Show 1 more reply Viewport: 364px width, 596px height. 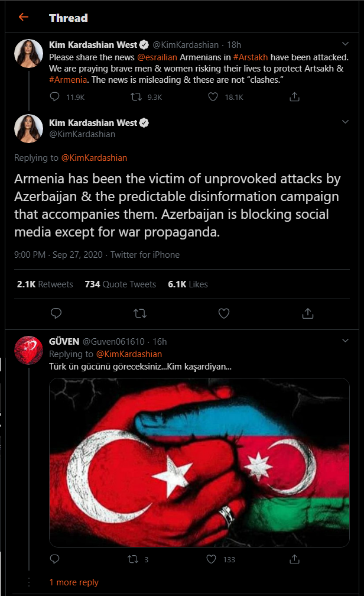[x=74, y=582]
